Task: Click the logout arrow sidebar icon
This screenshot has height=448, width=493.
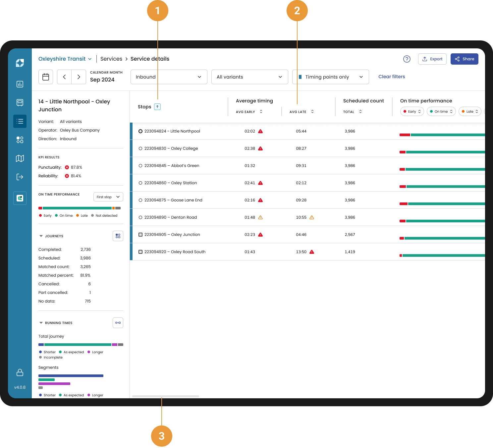Action: 20,177
